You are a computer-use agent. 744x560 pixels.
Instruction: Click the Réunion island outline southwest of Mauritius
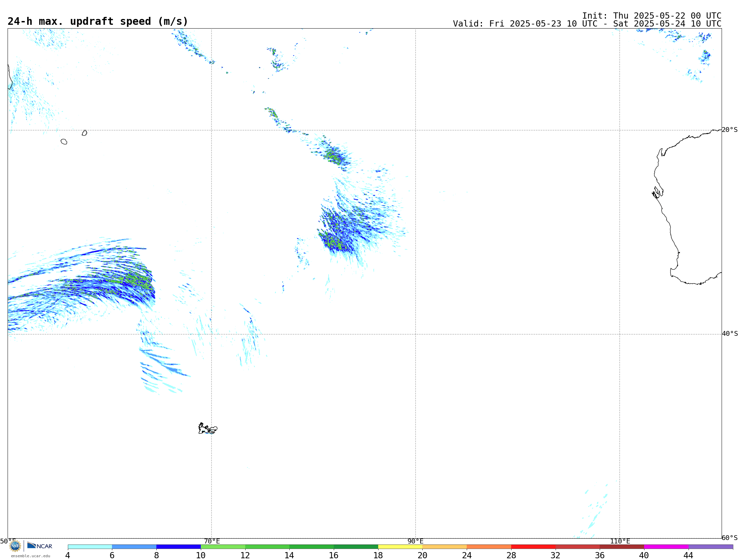click(64, 142)
